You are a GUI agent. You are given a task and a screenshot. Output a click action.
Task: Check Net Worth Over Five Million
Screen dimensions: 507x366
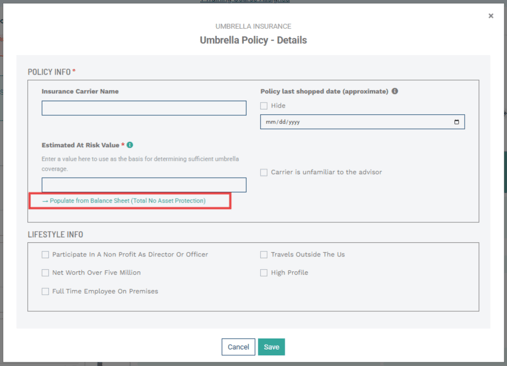tap(45, 273)
